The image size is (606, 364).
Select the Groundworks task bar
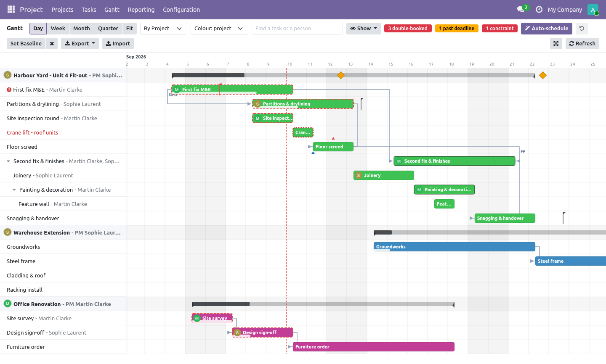(x=454, y=247)
